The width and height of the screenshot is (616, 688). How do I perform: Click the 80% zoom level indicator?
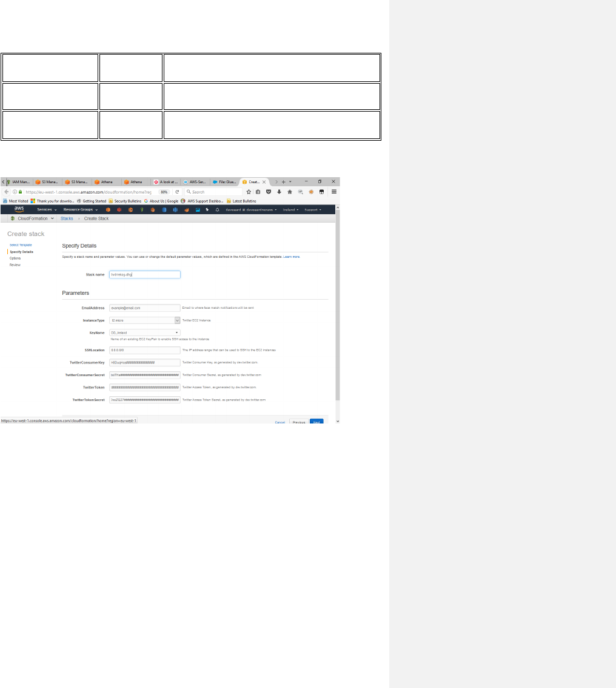[x=164, y=192]
